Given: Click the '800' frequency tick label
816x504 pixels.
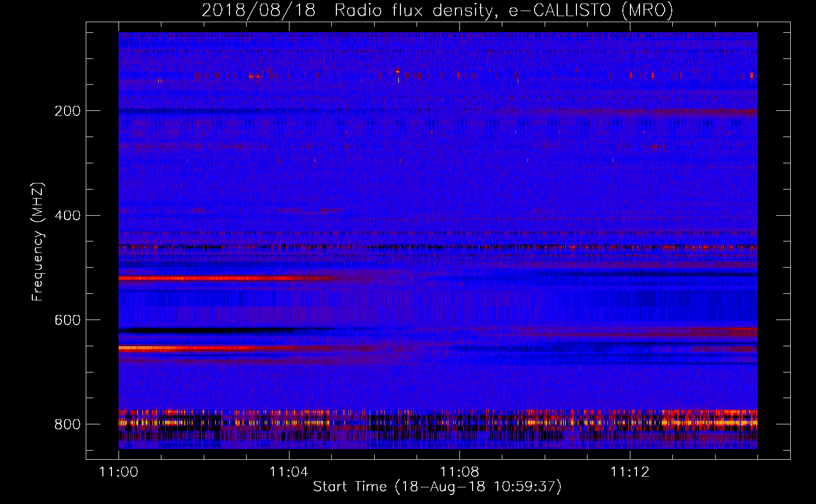Looking at the screenshot, I should tap(68, 424).
